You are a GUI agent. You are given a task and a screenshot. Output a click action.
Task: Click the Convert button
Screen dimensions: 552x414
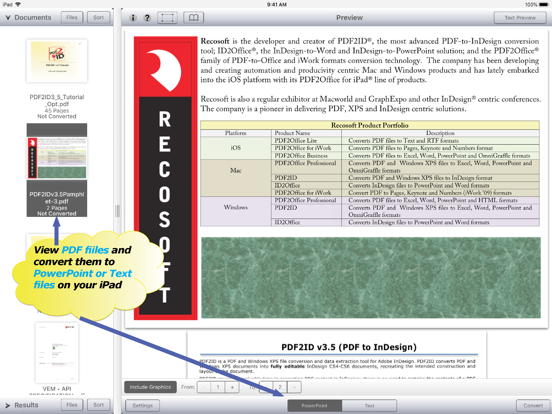click(533, 406)
